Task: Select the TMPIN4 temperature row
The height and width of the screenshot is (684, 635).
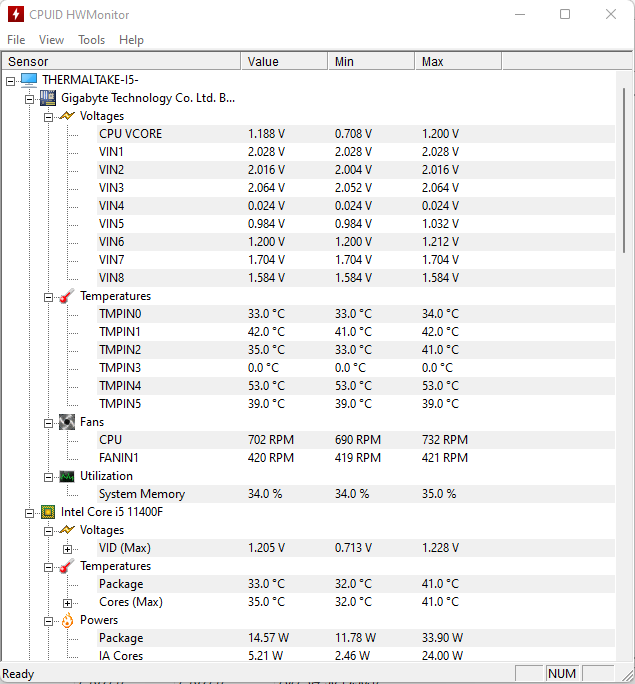Action: click(356, 386)
